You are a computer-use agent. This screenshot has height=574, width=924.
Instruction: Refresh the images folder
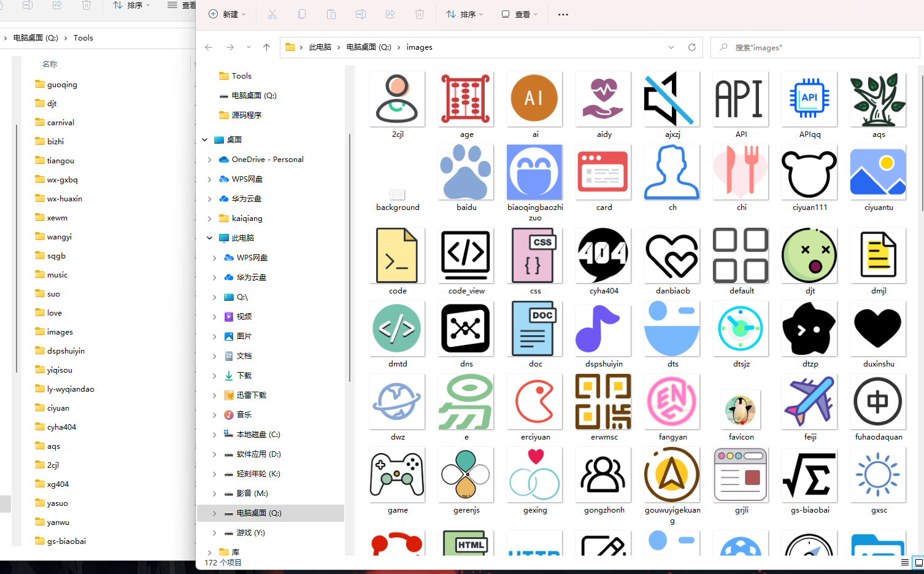[691, 47]
